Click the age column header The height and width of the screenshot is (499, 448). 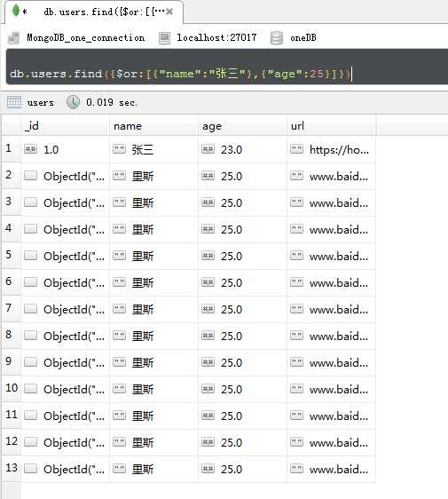click(242, 126)
